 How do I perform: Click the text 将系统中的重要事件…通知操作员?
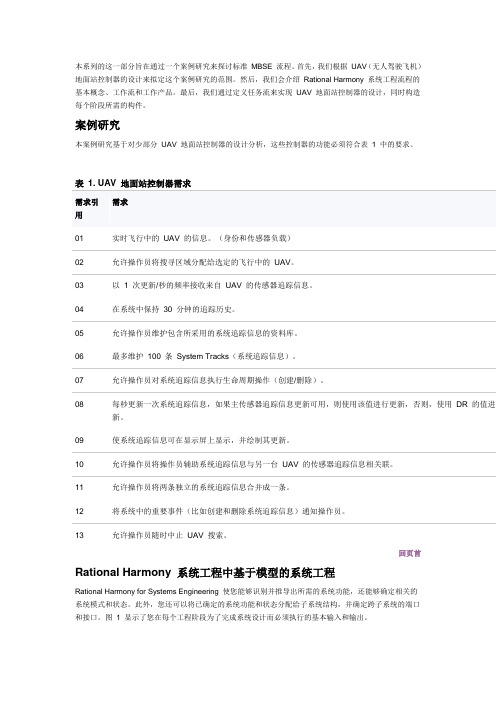tap(229, 511)
